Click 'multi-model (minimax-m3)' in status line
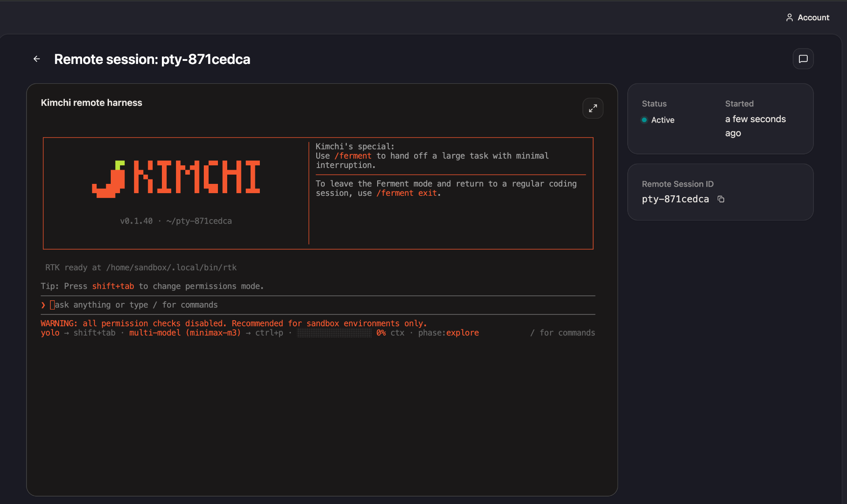Screen dimensions: 847x504 (185, 333)
